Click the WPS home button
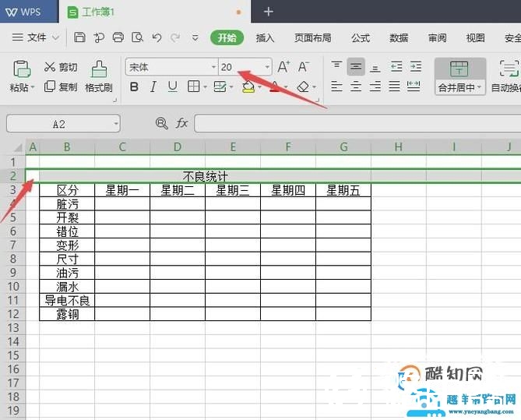Screen dimensions: 521x420 29,12
